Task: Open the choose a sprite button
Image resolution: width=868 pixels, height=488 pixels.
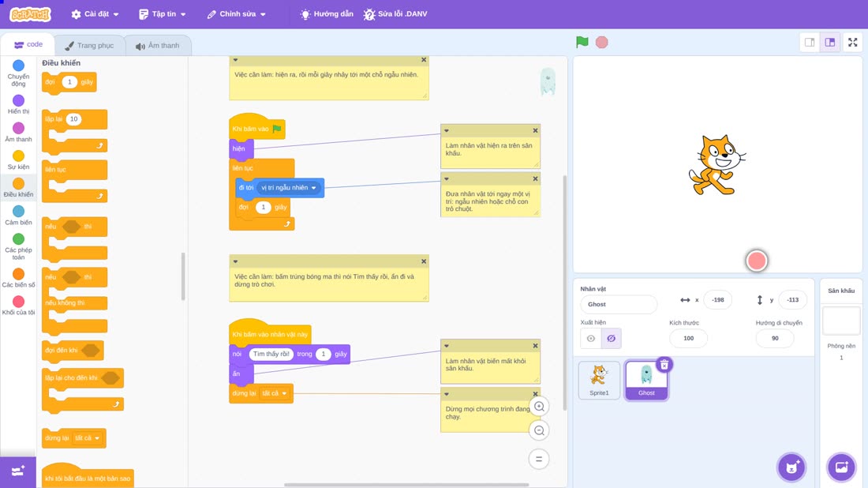Action: 791,467
